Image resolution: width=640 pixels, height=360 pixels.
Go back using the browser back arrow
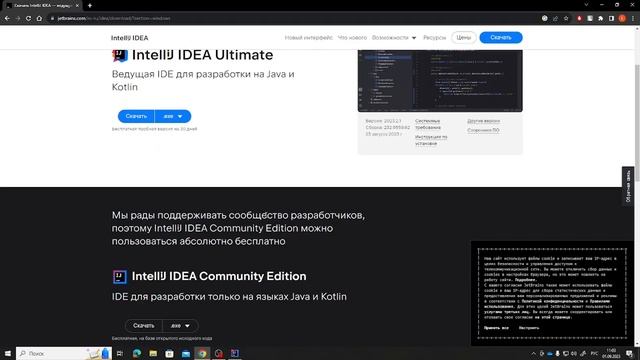click(7, 18)
